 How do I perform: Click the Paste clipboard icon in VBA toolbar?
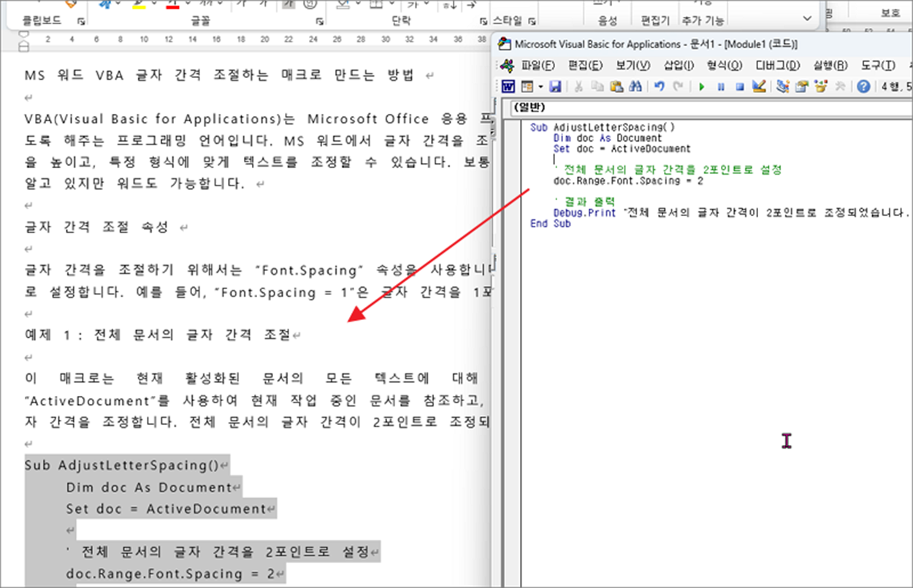point(616,86)
